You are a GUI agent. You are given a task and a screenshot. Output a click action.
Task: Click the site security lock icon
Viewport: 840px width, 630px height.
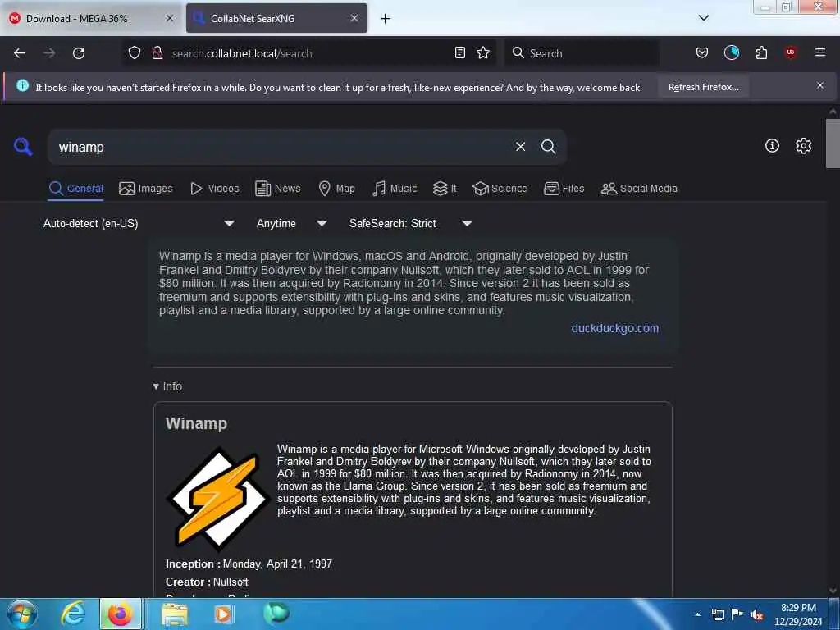pos(157,52)
